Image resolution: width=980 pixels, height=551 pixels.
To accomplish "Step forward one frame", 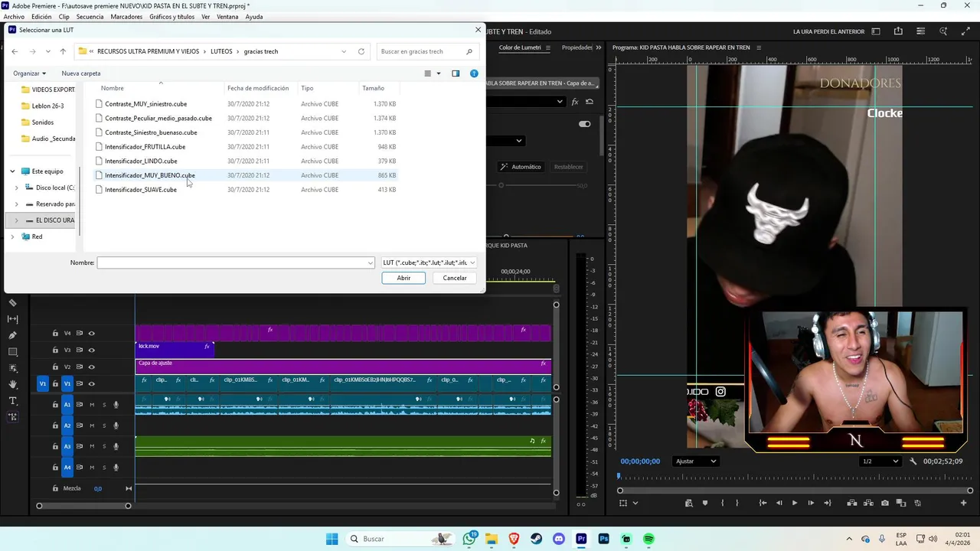I will pyautogui.click(x=811, y=503).
